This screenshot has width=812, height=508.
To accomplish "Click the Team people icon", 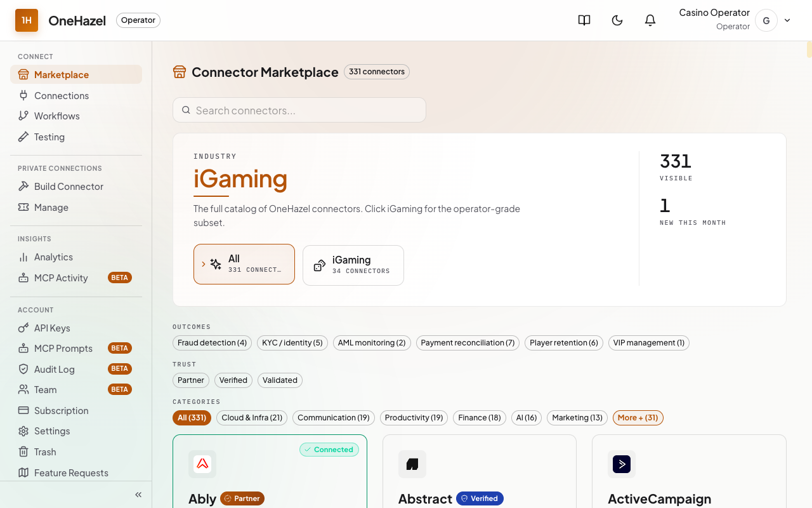I will coord(23,389).
